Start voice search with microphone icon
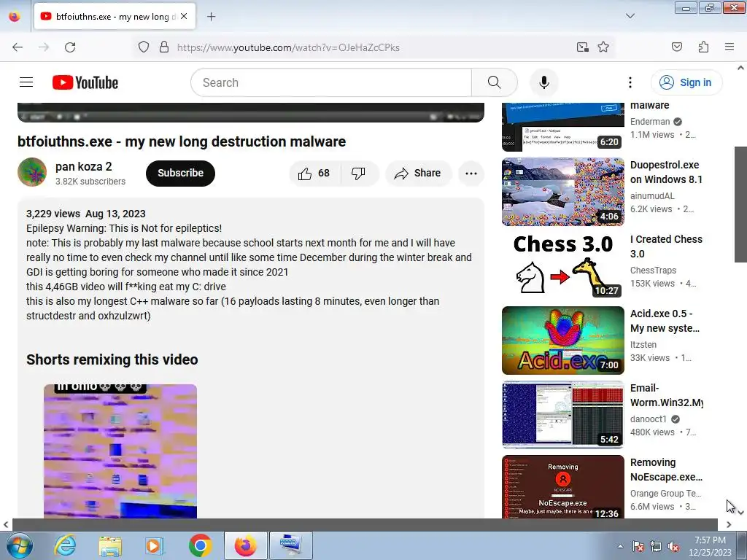Image resolution: width=747 pixels, height=560 pixels. click(x=543, y=82)
